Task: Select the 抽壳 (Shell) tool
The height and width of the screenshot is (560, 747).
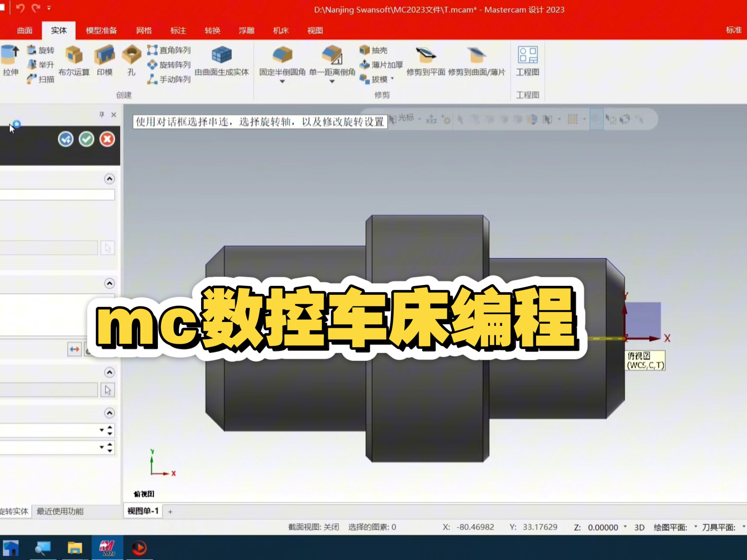Action: (373, 50)
